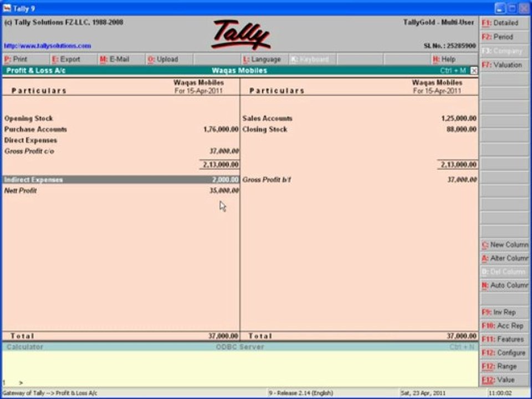Open F12 Configure
This screenshot has height=399, width=532.
504,353
